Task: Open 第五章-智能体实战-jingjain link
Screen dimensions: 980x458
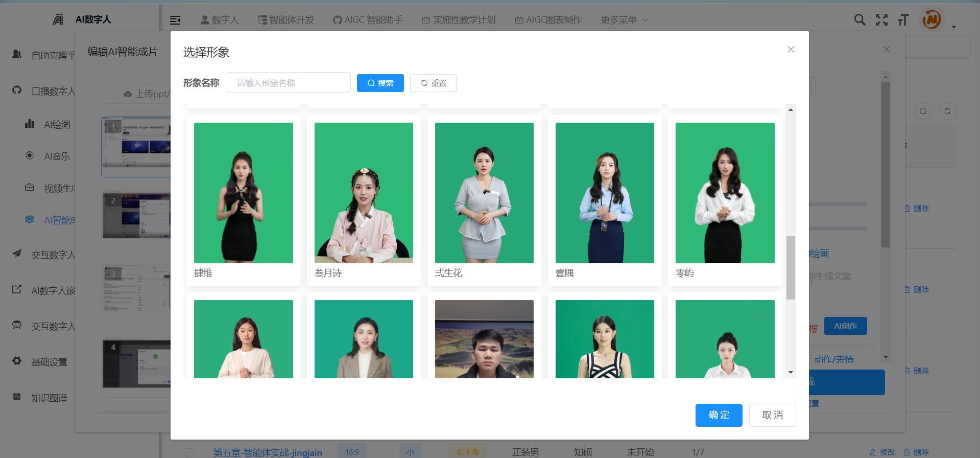Action: 268,452
